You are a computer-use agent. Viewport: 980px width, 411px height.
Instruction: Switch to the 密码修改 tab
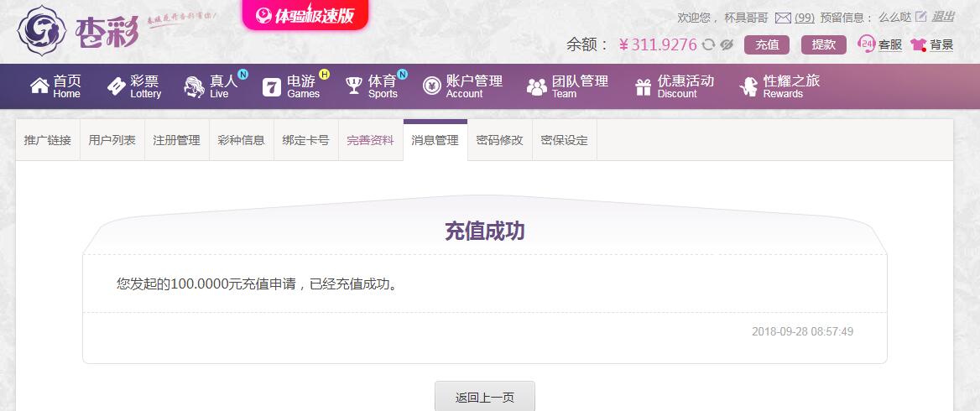[x=499, y=140]
